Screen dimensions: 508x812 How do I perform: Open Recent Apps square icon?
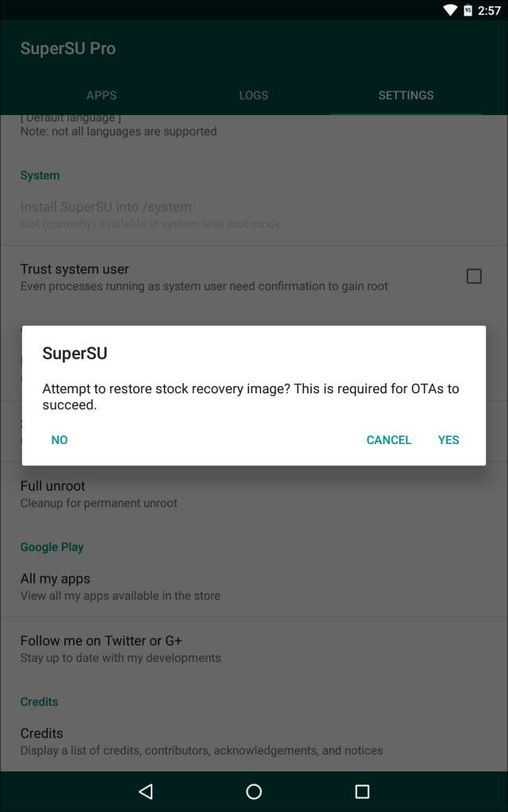362,791
